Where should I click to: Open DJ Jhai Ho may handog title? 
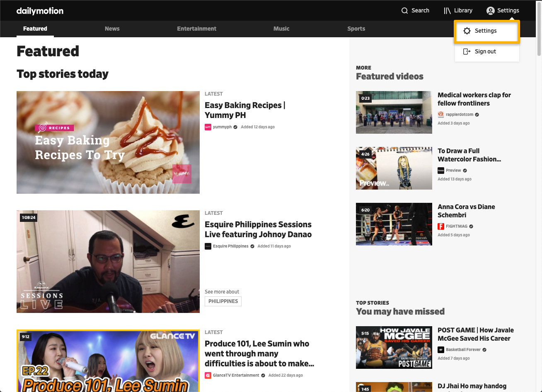472,387
